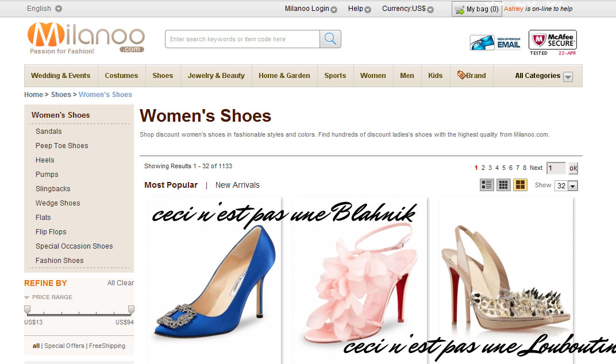Select the Most Popular sort tab

pos(171,185)
